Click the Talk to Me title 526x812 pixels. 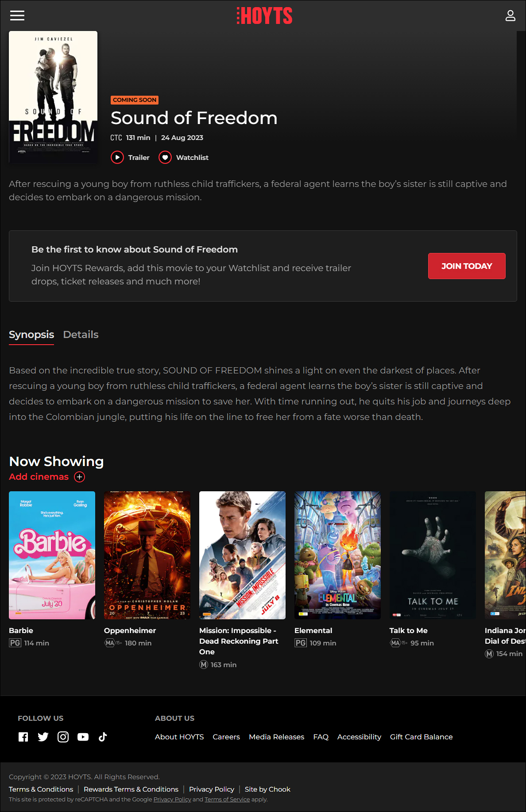pos(408,630)
